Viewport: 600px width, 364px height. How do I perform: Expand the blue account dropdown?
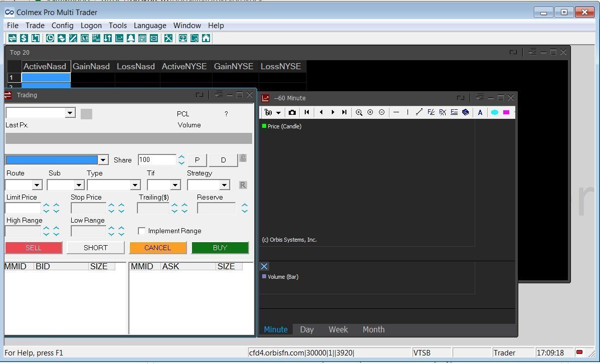(x=103, y=160)
